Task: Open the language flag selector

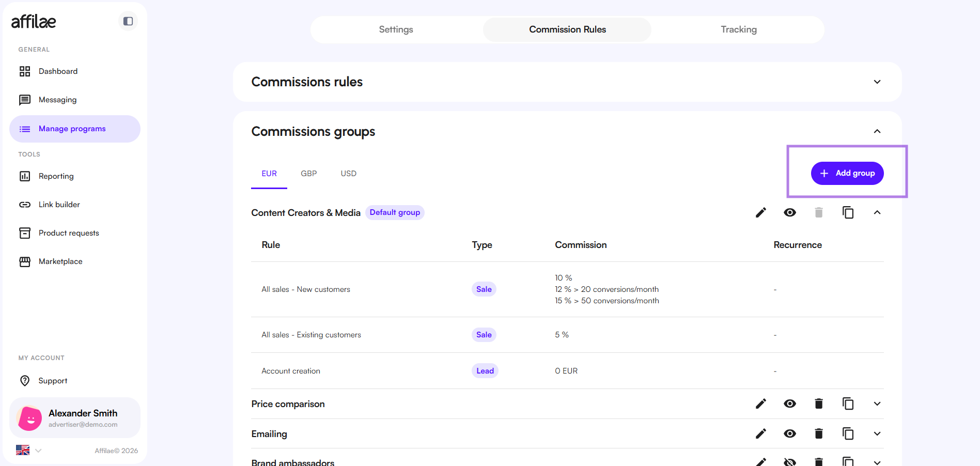Action: tap(28, 451)
